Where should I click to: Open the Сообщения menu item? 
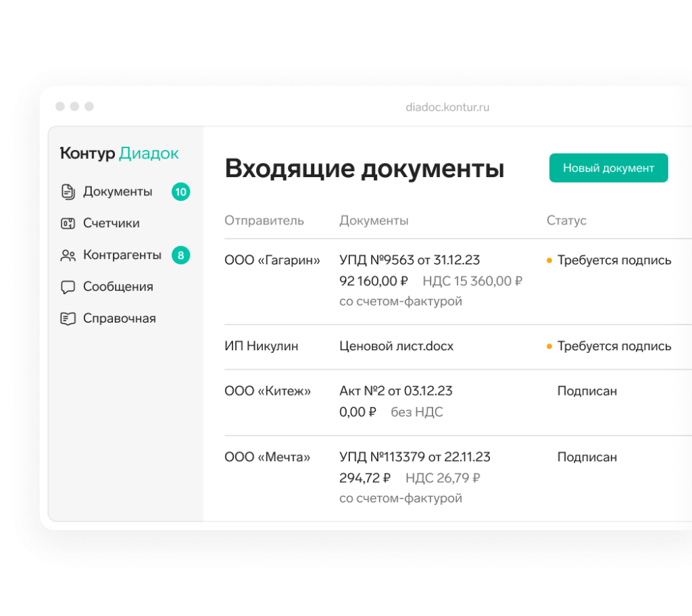click(x=118, y=287)
